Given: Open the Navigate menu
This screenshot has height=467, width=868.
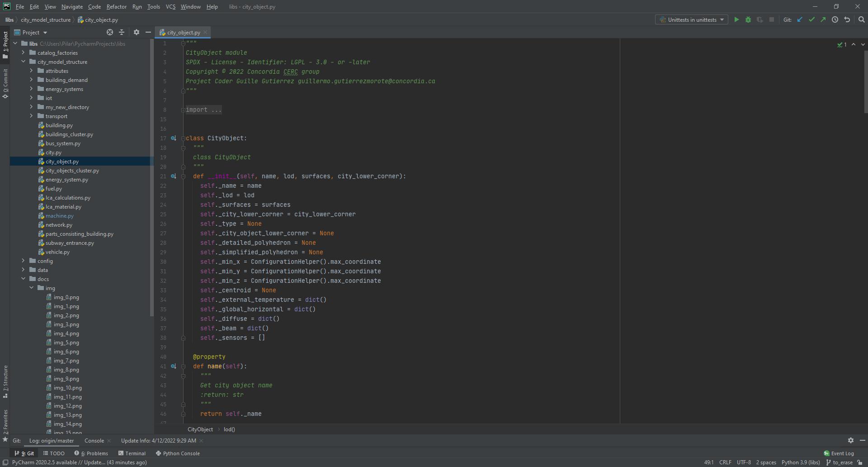Looking at the screenshot, I should pyautogui.click(x=72, y=6).
